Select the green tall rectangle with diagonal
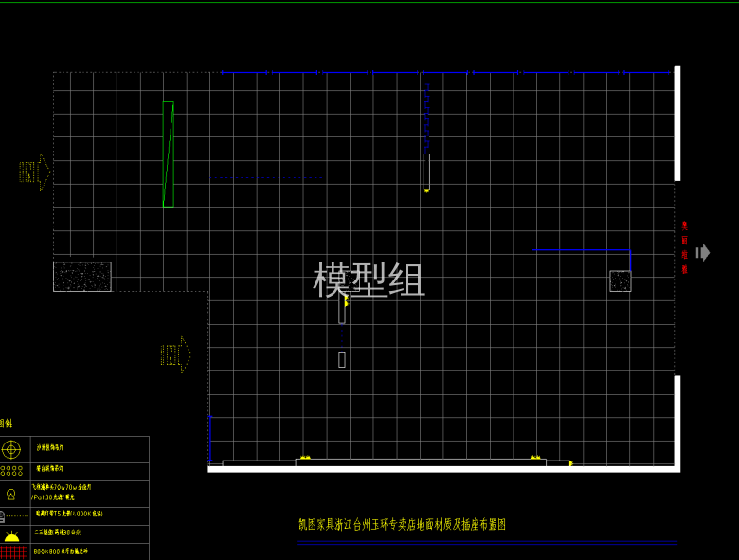The width and height of the screenshot is (739, 560). click(168, 154)
